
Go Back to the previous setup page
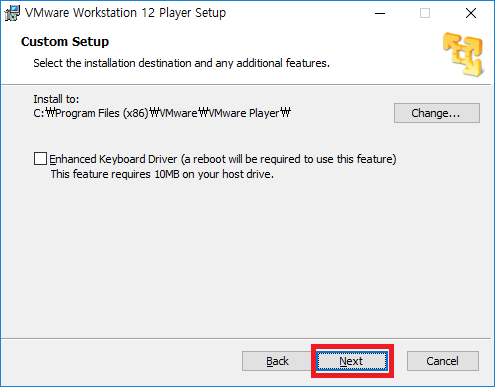pyautogui.click(x=277, y=361)
